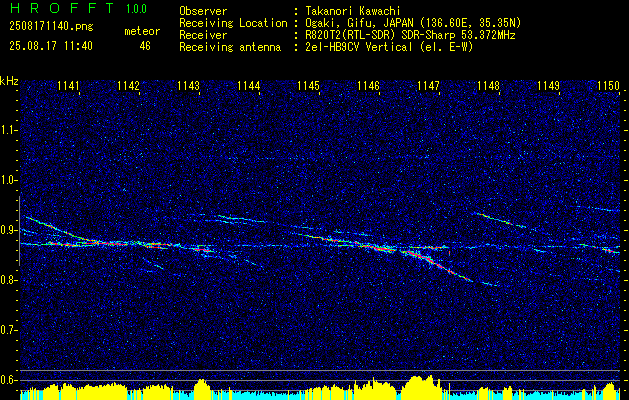Screen dimensions: 629x400
Task: Click the Observer label
Action: (203, 11)
